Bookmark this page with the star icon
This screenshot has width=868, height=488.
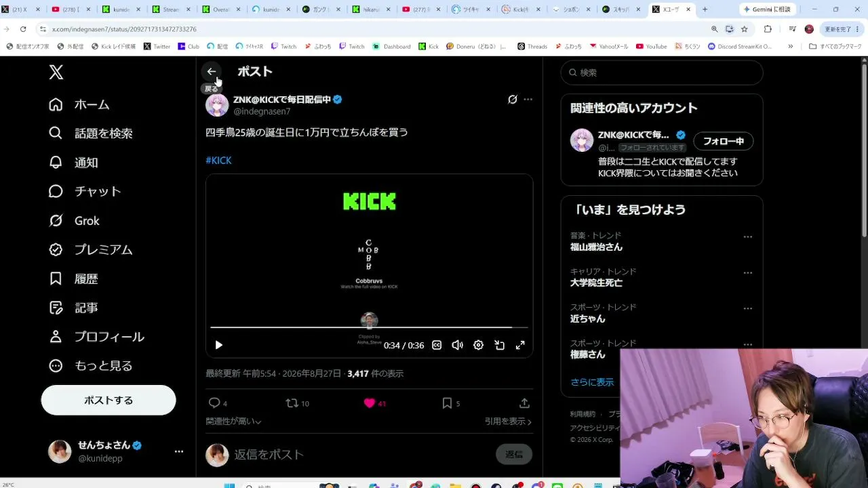tap(744, 29)
